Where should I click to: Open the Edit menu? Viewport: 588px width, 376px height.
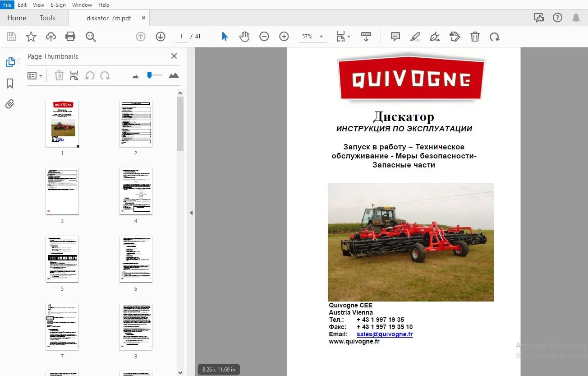point(22,5)
